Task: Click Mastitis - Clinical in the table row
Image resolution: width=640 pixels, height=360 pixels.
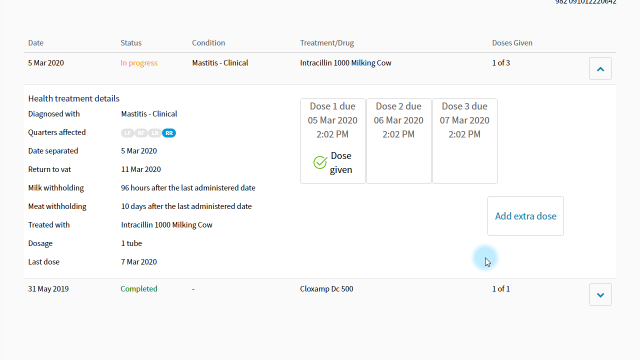Action: [220, 63]
